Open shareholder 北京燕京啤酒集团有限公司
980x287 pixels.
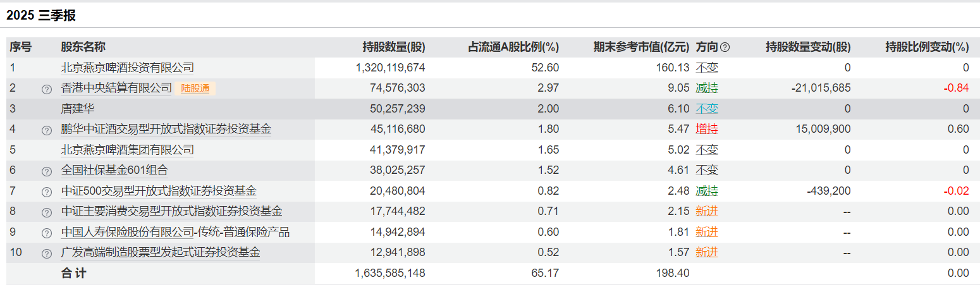(127, 150)
